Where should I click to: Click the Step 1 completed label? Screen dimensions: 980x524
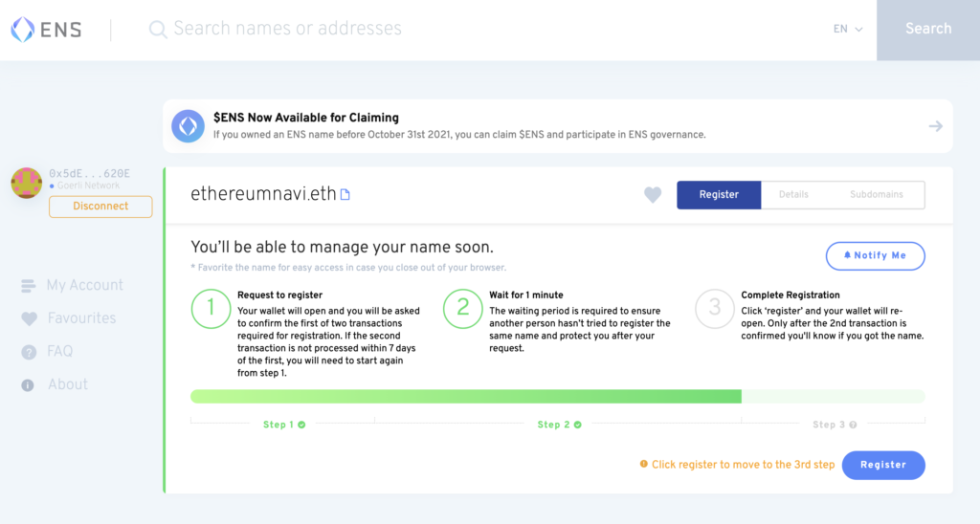(x=284, y=425)
